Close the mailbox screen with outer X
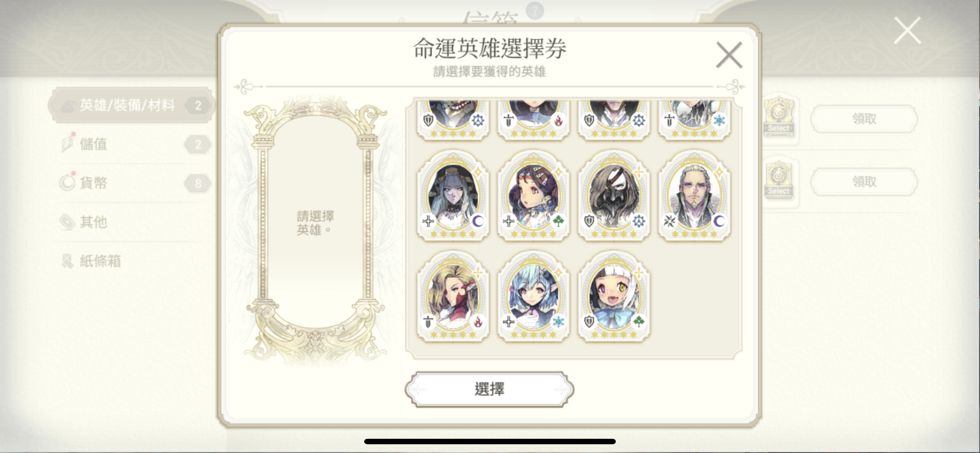This screenshot has width=980, height=453. (907, 30)
